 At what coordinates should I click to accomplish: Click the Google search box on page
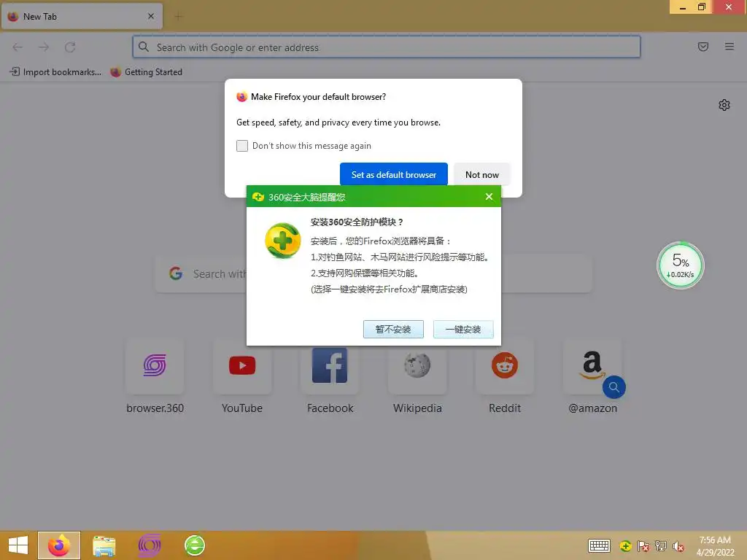tap(373, 274)
